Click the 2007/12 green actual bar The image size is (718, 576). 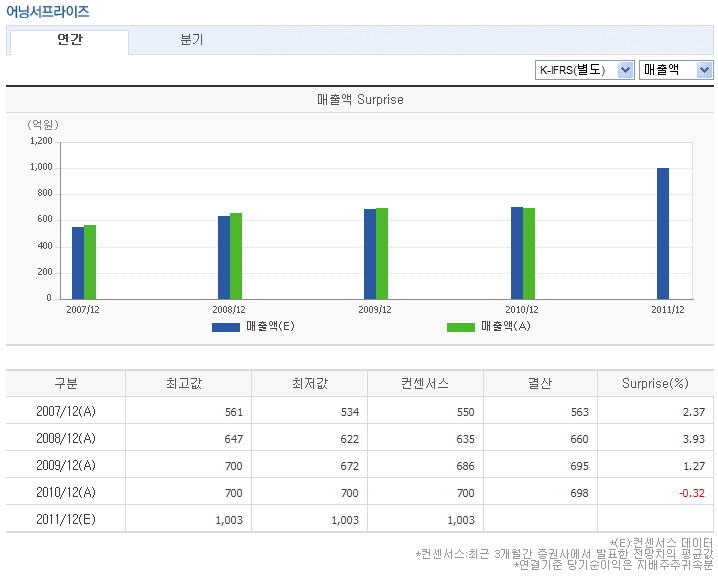(90, 262)
